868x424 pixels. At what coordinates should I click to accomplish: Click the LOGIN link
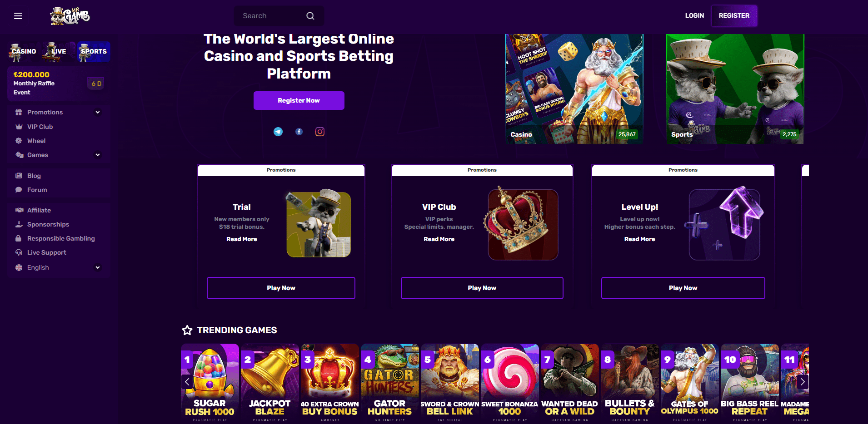click(694, 15)
